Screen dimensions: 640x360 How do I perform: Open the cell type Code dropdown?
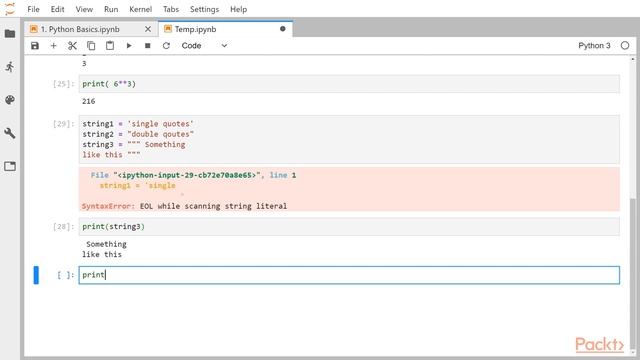pos(204,46)
